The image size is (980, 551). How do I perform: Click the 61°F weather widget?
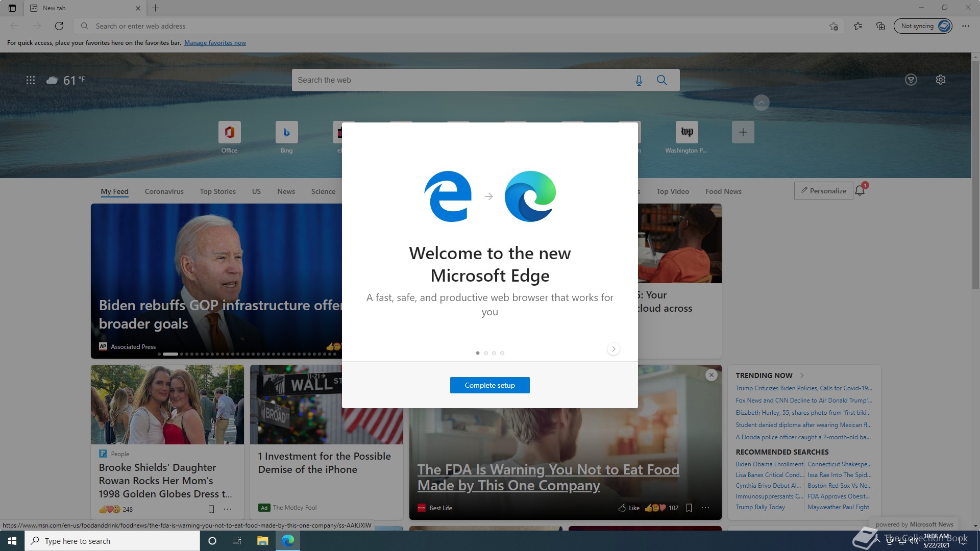(66, 80)
